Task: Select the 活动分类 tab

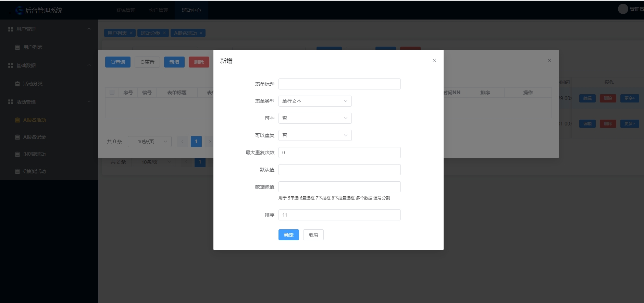Action: 150,33
